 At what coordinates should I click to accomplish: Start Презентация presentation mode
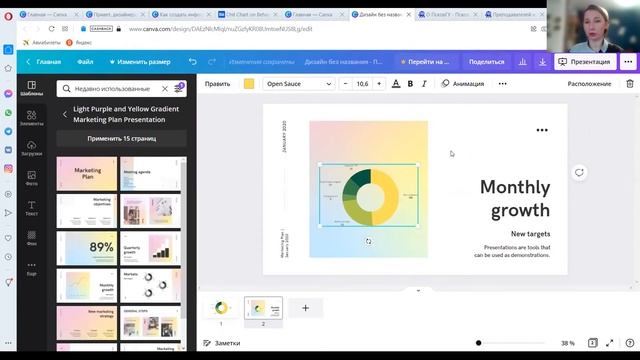point(585,62)
